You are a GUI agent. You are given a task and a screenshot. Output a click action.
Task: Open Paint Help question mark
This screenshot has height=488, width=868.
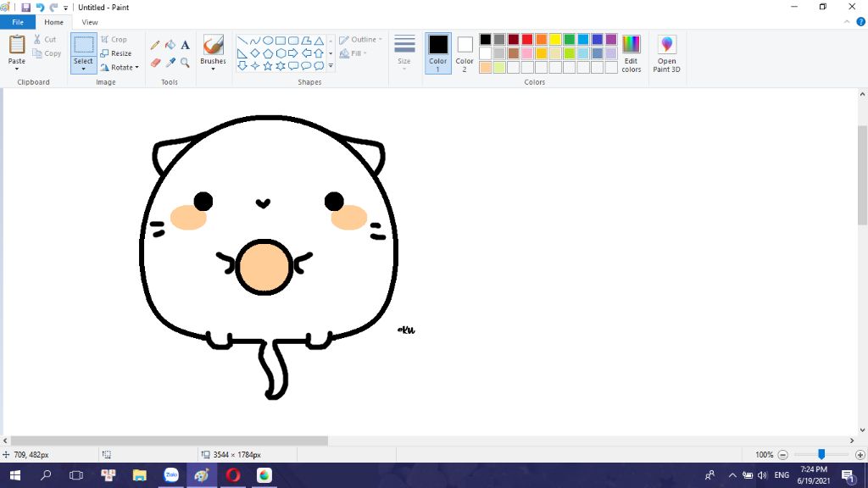tap(861, 22)
